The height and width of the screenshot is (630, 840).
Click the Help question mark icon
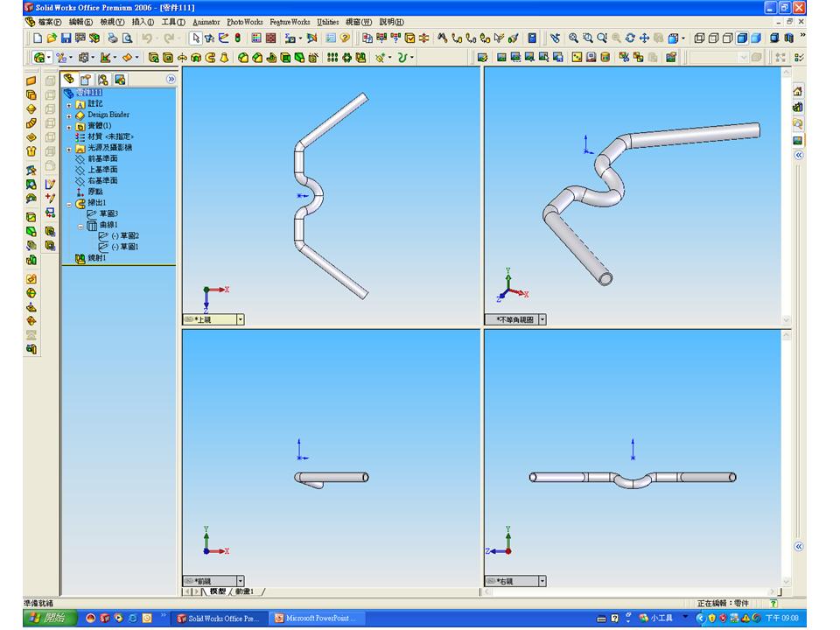345,38
